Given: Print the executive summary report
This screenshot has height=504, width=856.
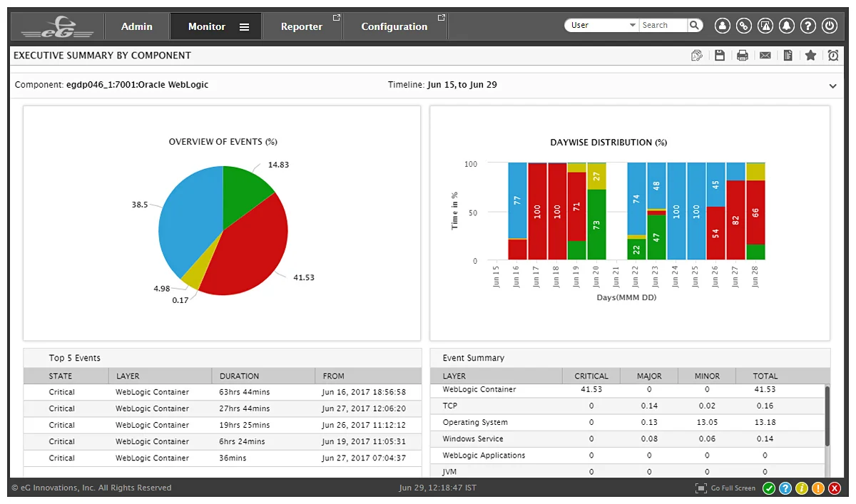Looking at the screenshot, I should [743, 56].
